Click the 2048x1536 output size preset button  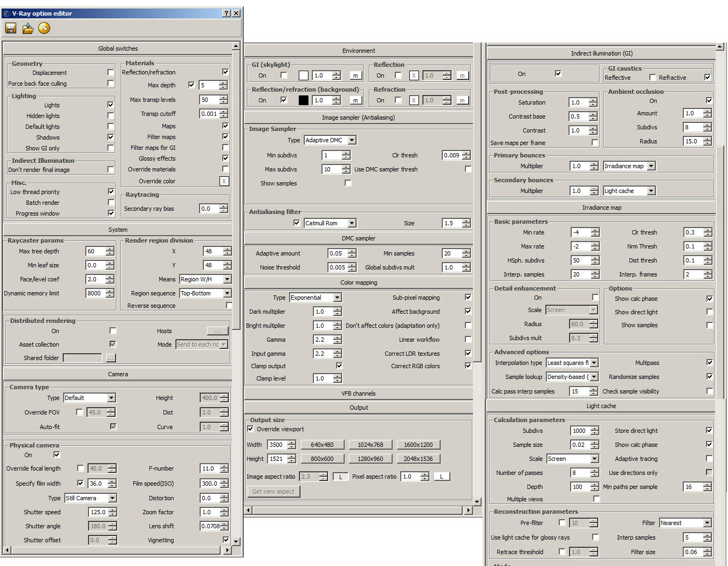click(x=418, y=459)
